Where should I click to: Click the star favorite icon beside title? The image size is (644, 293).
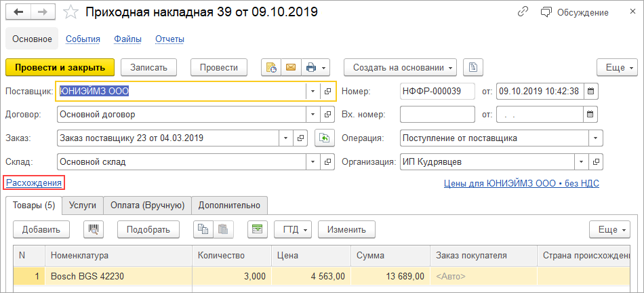[x=71, y=13]
